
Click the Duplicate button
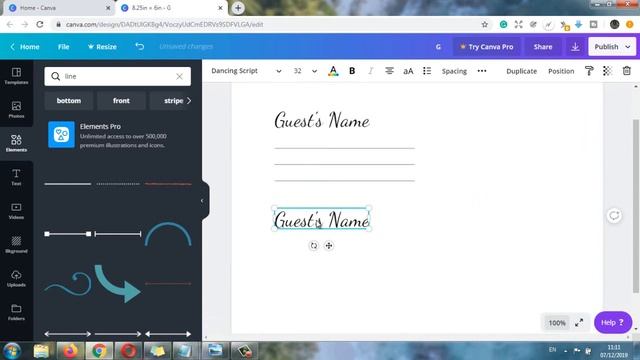point(522,71)
